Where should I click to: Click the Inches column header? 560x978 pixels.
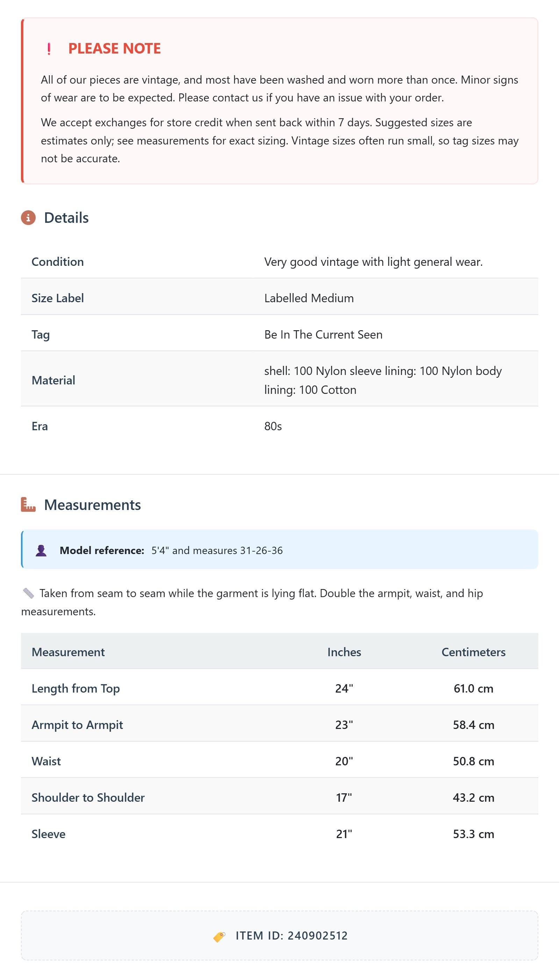click(x=344, y=652)
